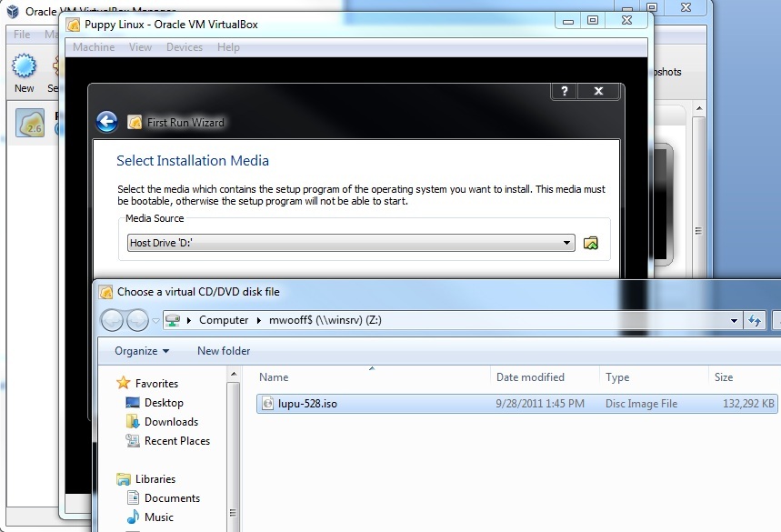
Task: Close the Puppy Linux VirtualBox window
Action: pos(626,20)
